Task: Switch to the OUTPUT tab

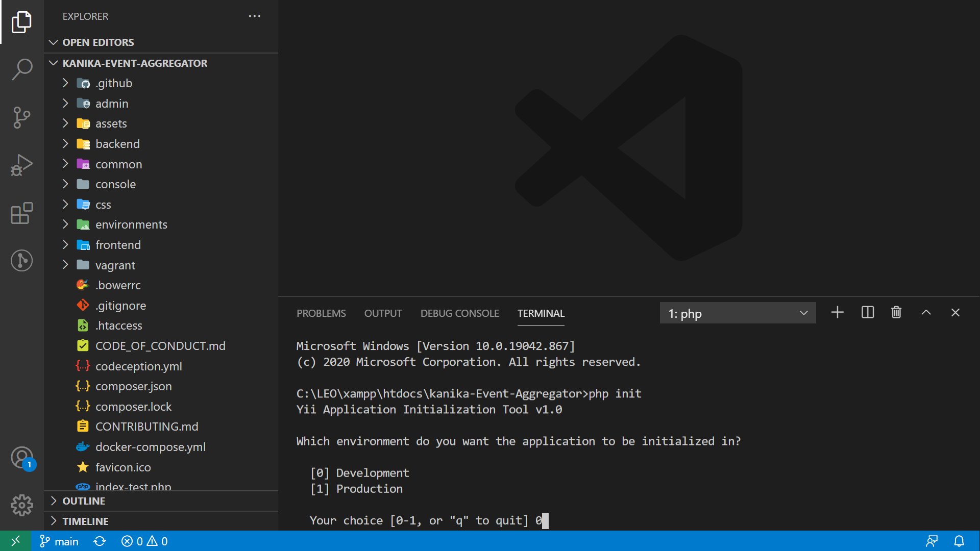Action: click(383, 313)
